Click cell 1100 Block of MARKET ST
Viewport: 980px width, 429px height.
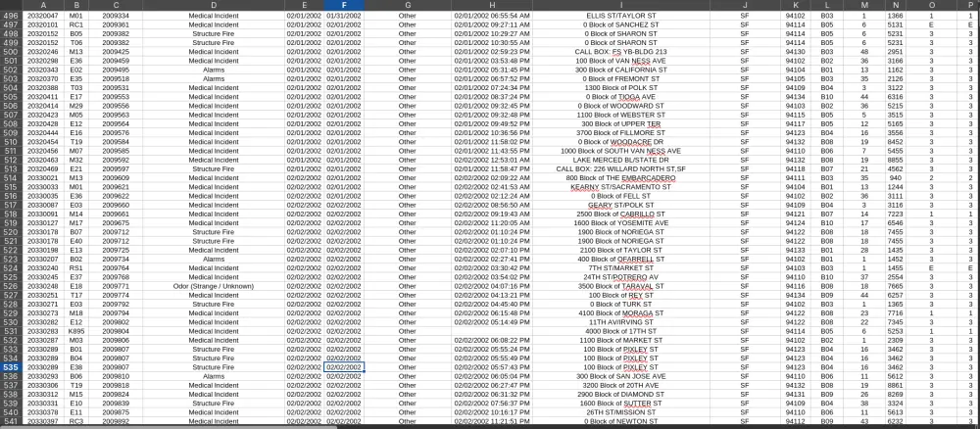pos(621,340)
